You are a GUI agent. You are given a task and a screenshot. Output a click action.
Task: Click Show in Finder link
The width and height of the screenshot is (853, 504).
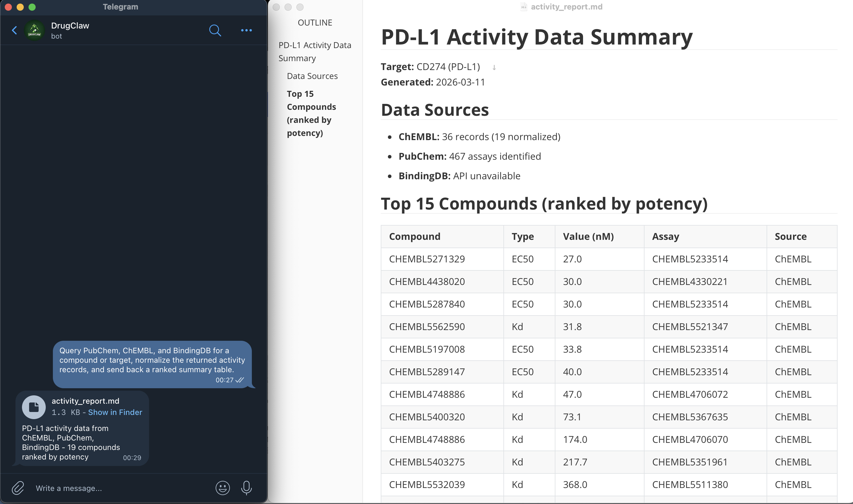(115, 412)
